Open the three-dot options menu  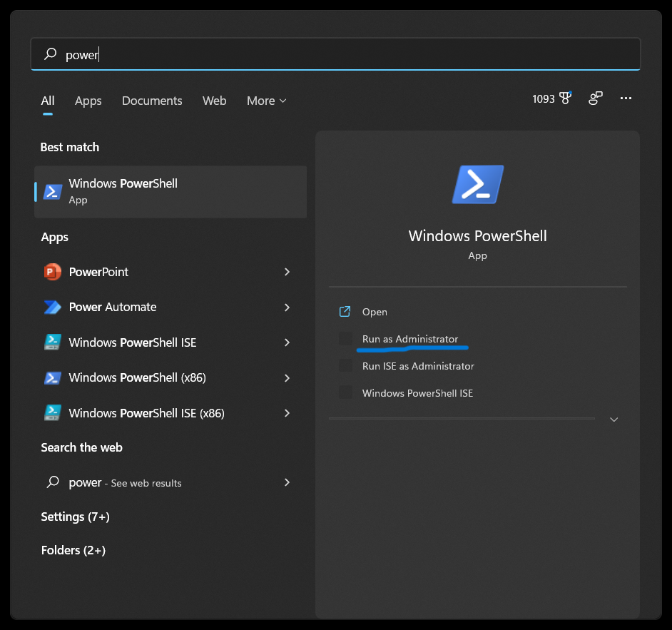tap(626, 99)
